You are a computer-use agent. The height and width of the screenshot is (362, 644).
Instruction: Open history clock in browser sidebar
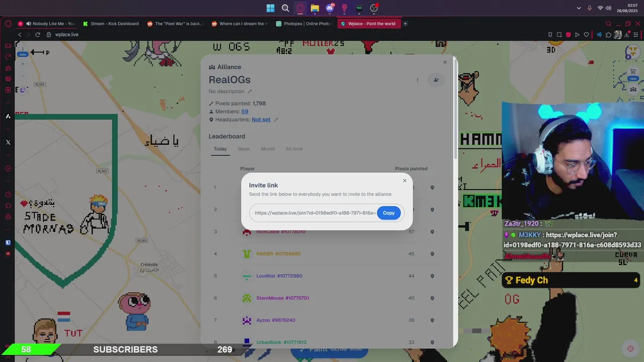pyautogui.click(x=8, y=195)
